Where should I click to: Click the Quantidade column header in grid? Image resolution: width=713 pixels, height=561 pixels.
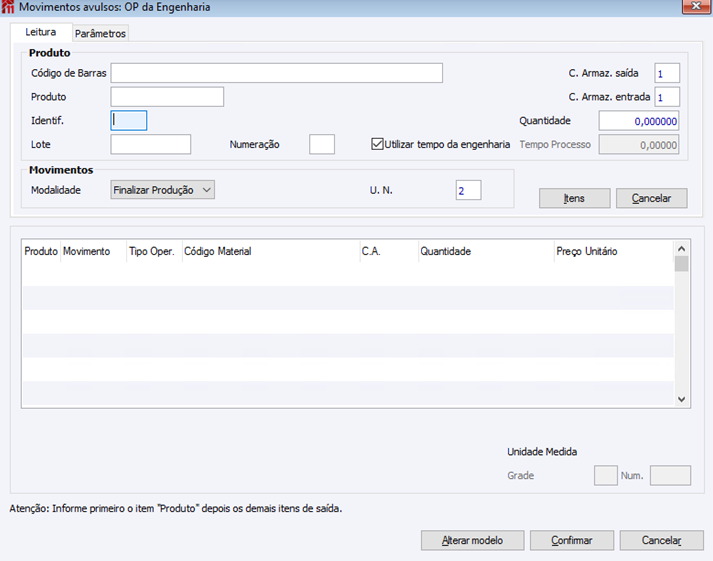pyautogui.click(x=486, y=251)
